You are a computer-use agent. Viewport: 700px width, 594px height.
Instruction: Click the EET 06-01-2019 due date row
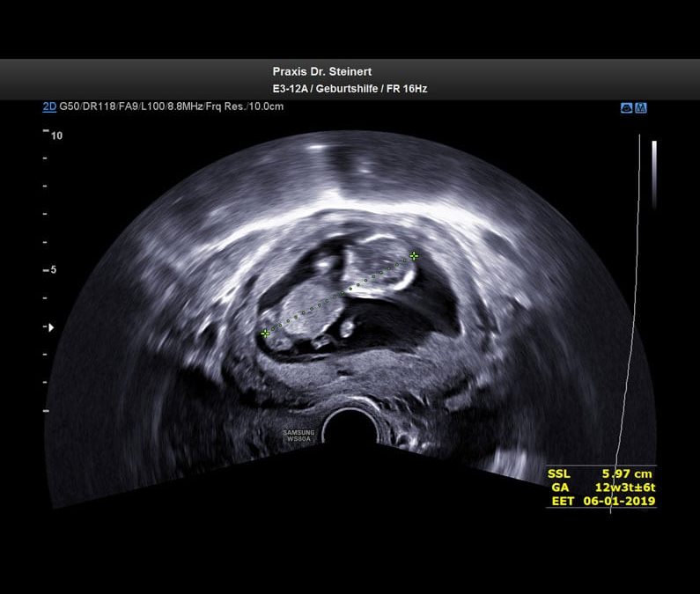tap(601, 502)
